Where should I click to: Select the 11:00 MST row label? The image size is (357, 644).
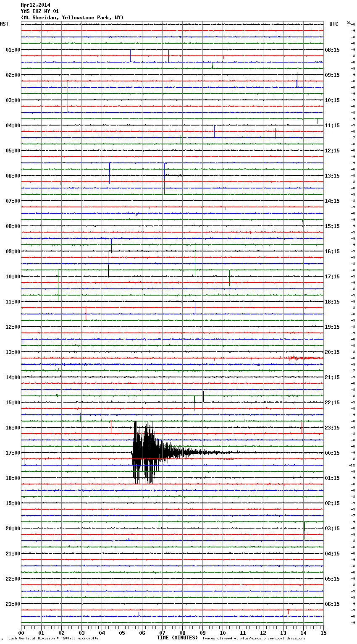[13, 302]
